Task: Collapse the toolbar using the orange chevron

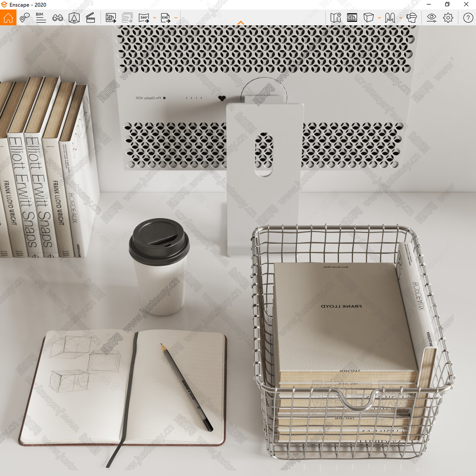Action: pyautogui.click(x=241, y=23)
